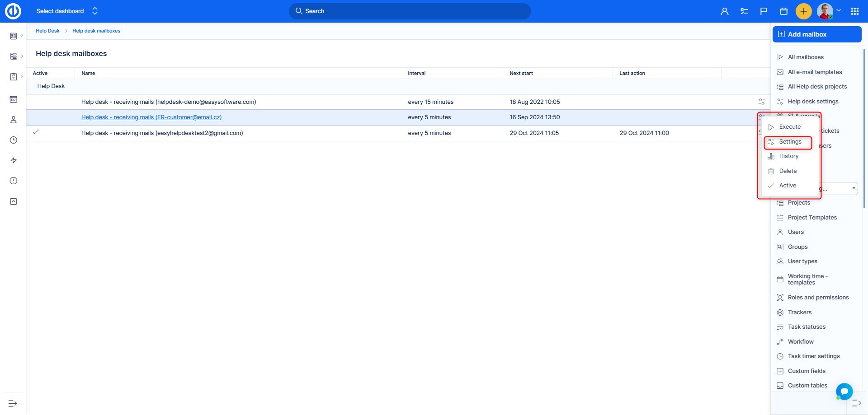Expand the left sidebar with bottom arrow

click(x=13, y=403)
